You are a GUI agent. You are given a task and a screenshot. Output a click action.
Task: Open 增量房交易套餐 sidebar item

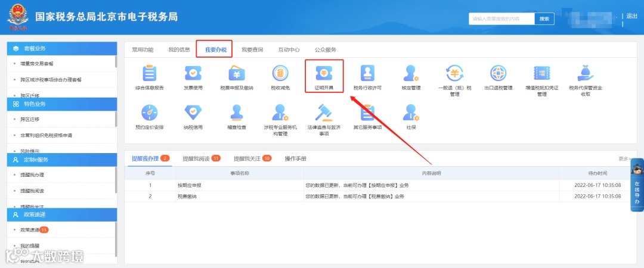click(x=37, y=64)
